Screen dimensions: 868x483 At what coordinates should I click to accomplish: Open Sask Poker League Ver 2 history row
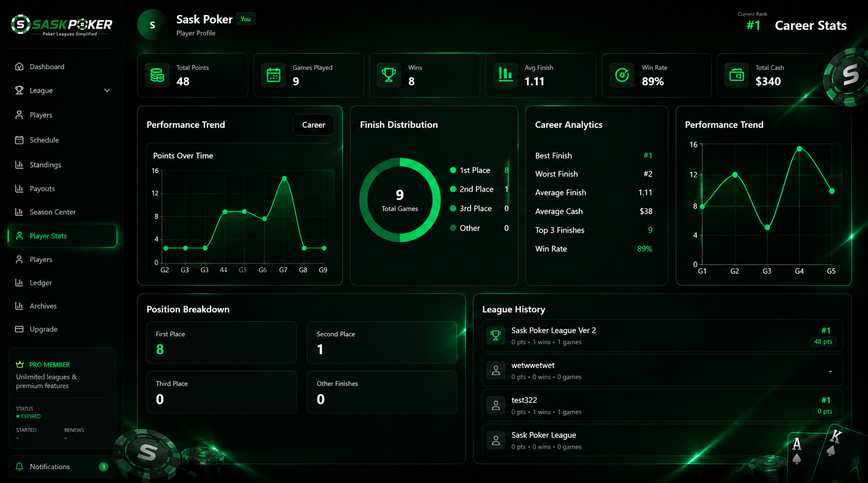click(x=662, y=336)
